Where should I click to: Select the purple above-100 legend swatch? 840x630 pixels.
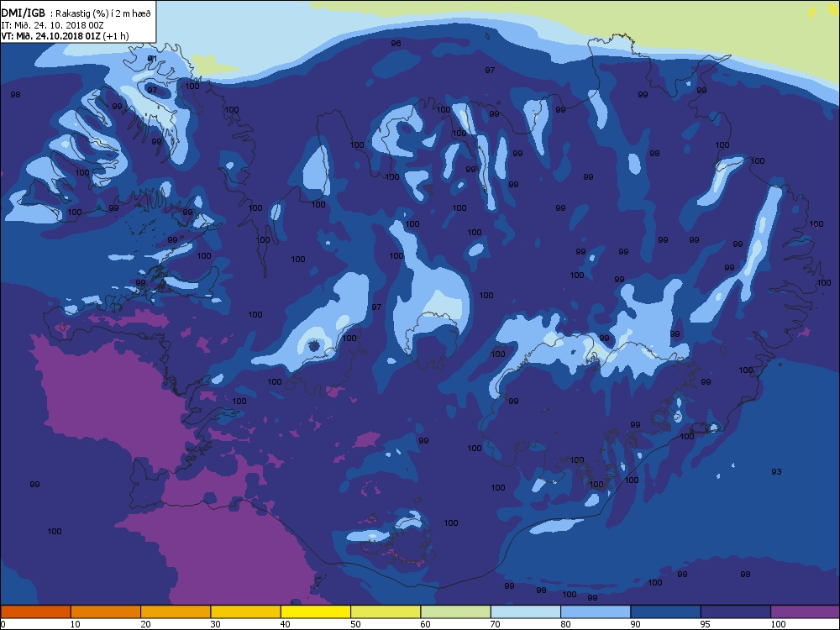point(806,612)
